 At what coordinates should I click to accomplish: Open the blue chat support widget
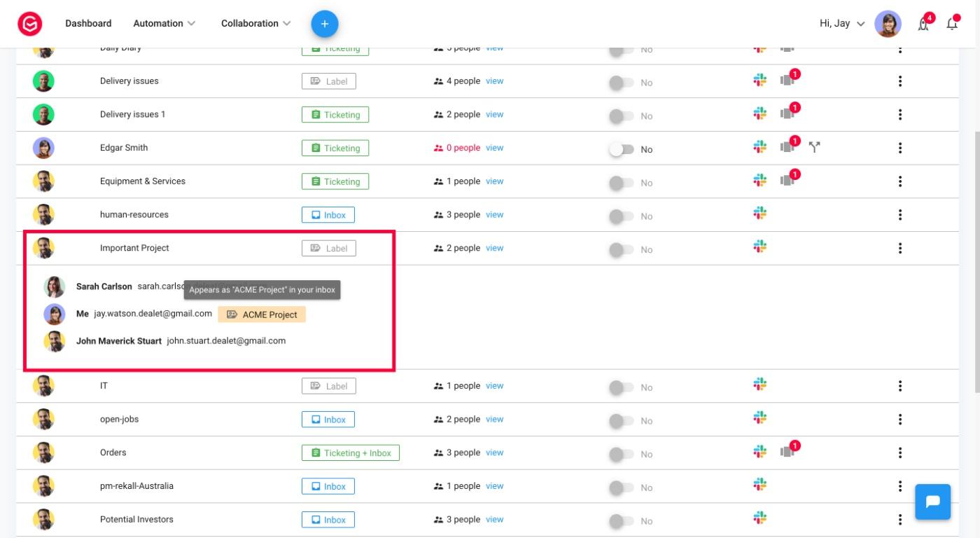(x=933, y=502)
